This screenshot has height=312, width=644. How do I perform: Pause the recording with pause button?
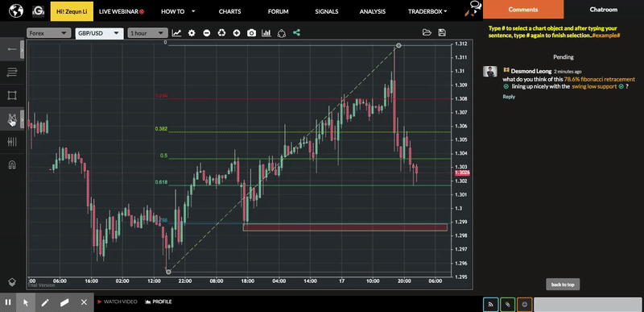click(x=8, y=302)
